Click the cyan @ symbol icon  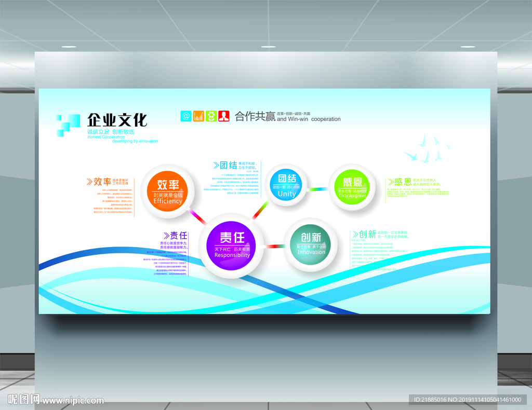click(185, 116)
